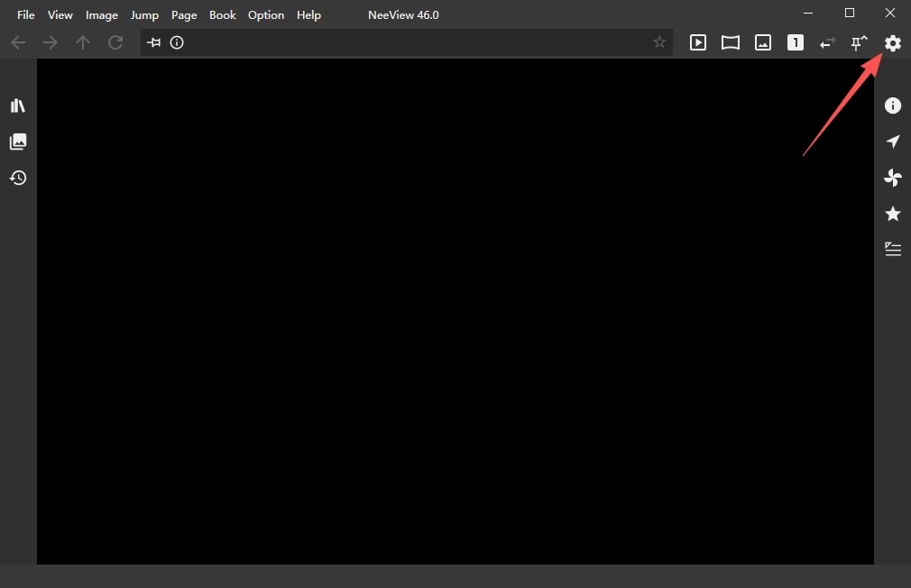This screenshot has width=911, height=588.
Task: Toggle the panorama stretch mode icon
Action: click(731, 42)
